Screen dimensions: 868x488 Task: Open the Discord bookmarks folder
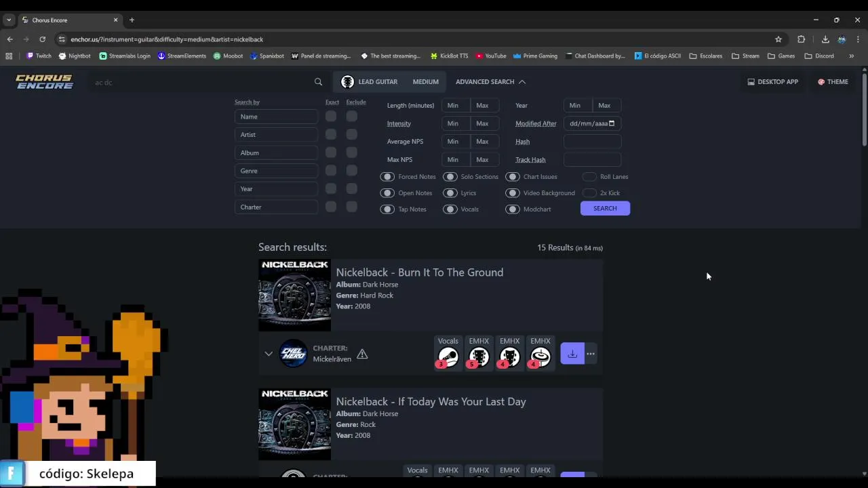[x=819, y=56]
